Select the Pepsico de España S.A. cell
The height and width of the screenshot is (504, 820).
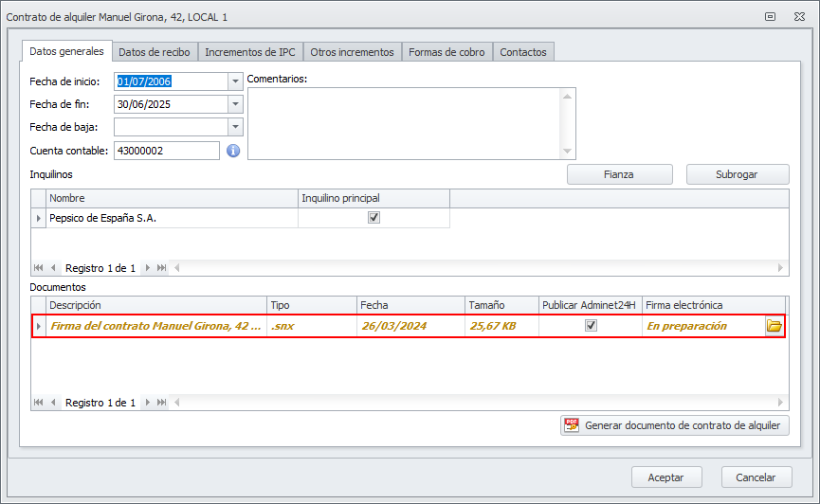click(172, 218)
